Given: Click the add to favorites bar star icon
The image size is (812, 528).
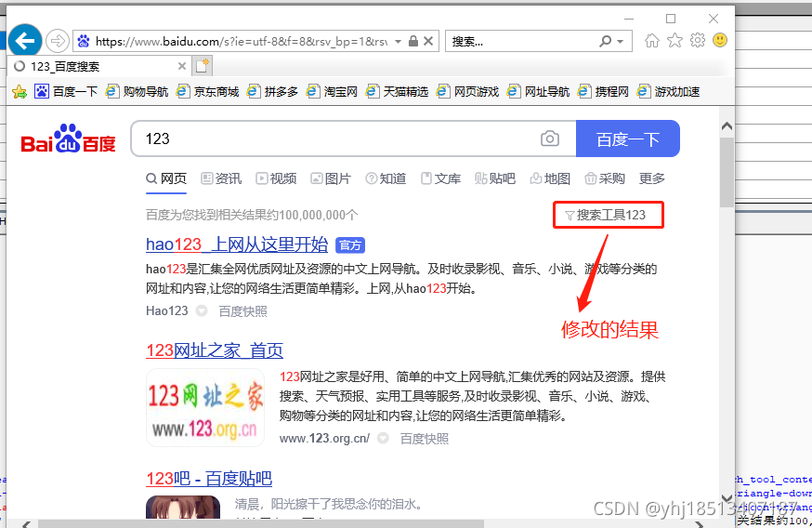Looking at the screenshot, I should pos(20,92).
